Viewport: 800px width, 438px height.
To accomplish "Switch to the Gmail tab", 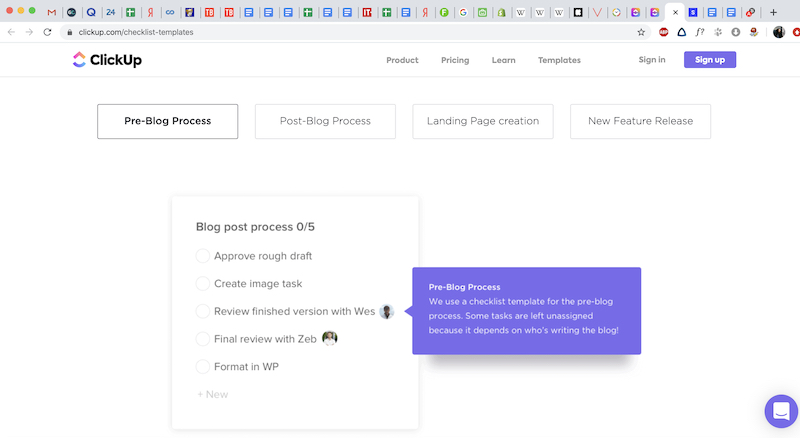I will (52, 12).
